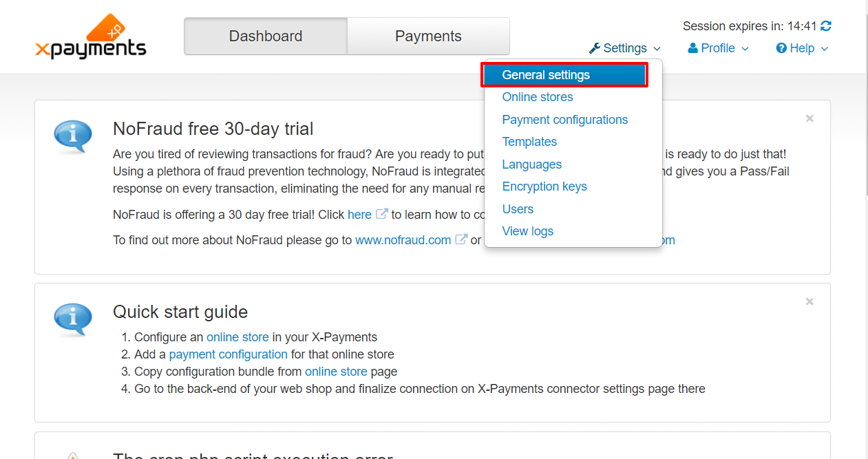Click the 'Quick start guide' heading
868x459 pixels.
[x=180, y=312]
